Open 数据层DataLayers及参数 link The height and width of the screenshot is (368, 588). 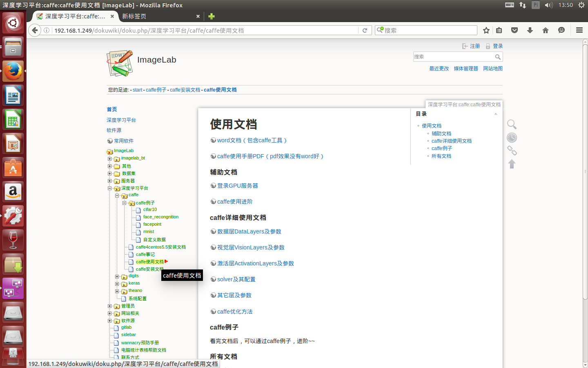tap(249, 231)
